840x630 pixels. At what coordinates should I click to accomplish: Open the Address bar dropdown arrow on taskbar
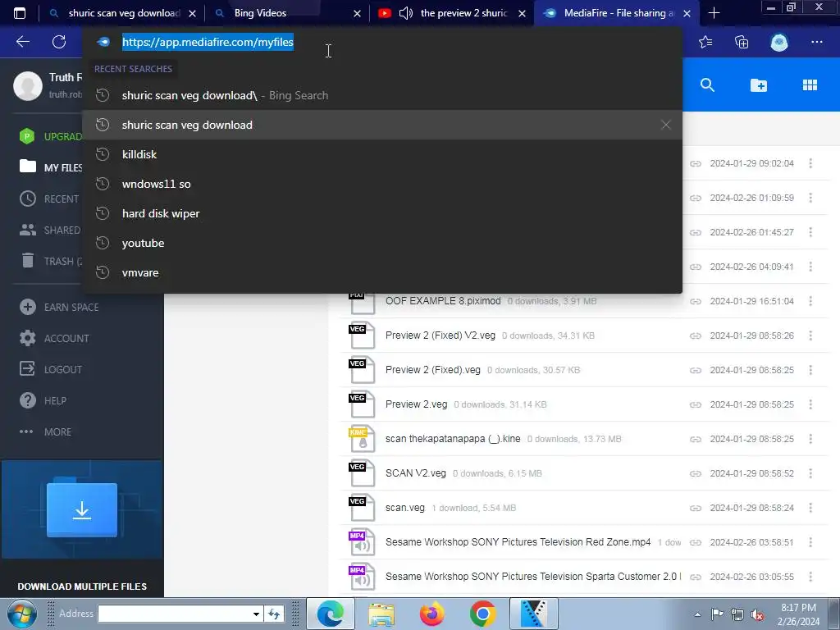pyautogui.click(x=256, y=614)
